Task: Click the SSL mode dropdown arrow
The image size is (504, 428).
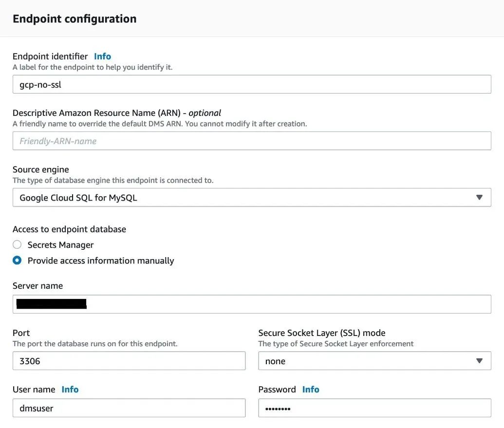Action: (x=479, y=361)
